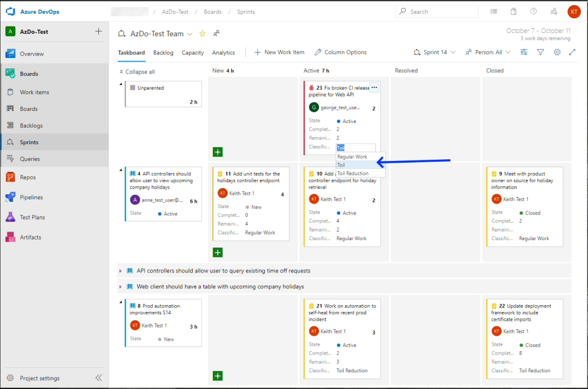Open the Test Plans icon
Viewport: 588px width, 389px height.
(10, 217)
